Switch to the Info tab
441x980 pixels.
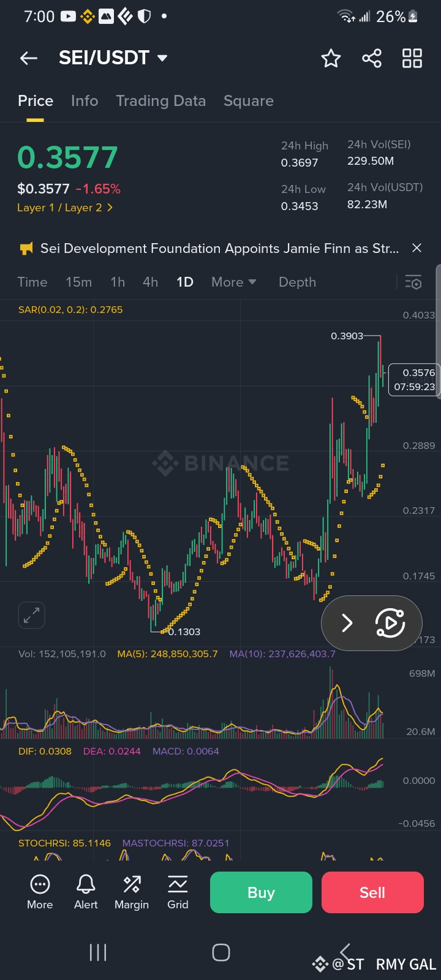(85, 101)
